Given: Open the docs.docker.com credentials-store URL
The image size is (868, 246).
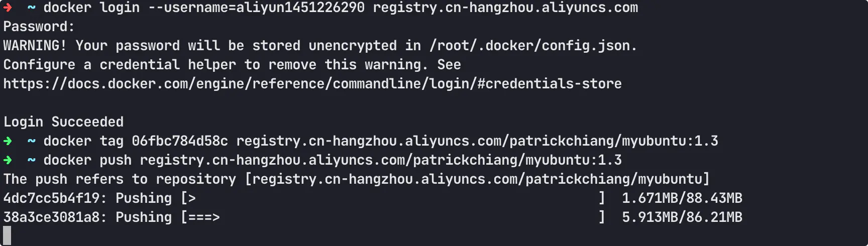Looking at the screenshot, I should (312, 84).
